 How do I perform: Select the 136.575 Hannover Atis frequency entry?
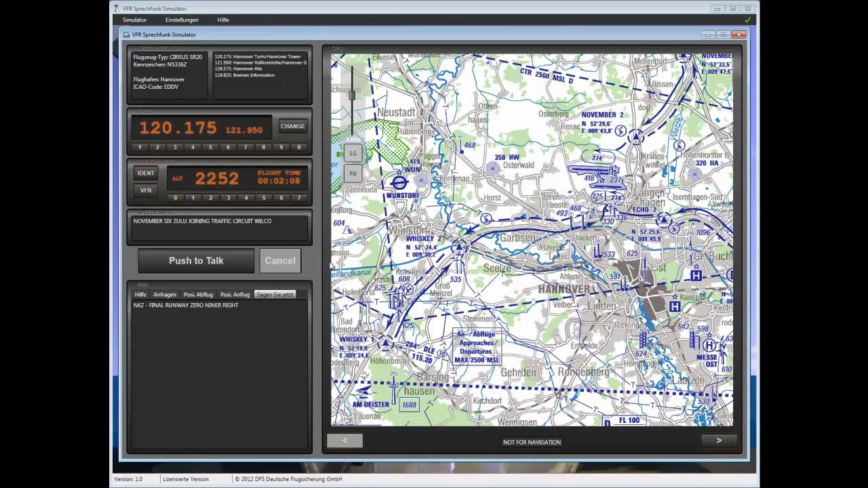238,69
